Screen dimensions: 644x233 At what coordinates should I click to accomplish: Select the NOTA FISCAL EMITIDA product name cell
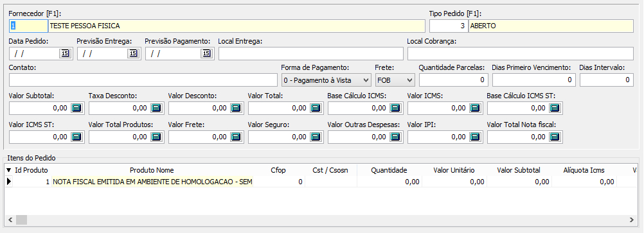(152, 181)
